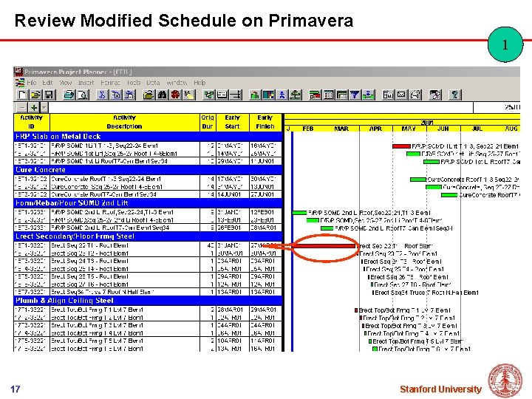Click the briefcase project icon

[149, 95]
